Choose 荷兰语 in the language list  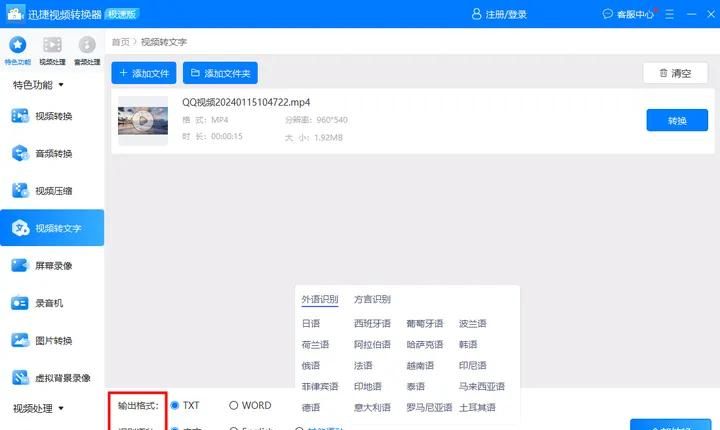coord(315,345)
